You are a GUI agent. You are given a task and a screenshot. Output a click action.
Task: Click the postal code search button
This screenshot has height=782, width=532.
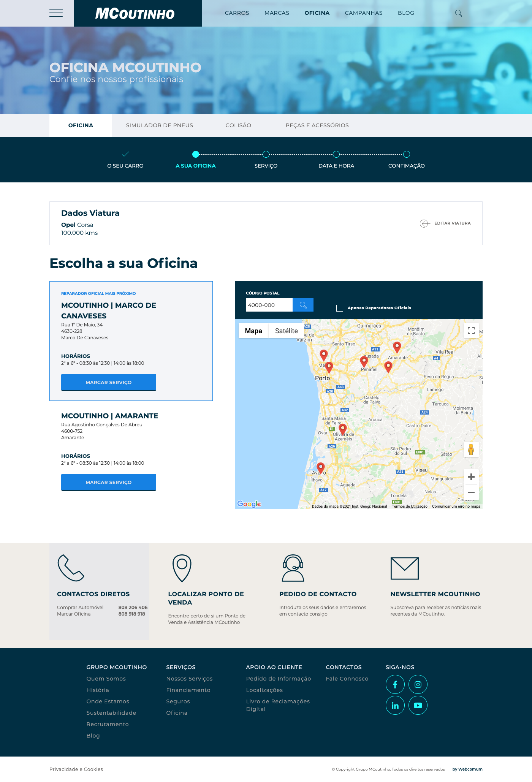[303, 305]
